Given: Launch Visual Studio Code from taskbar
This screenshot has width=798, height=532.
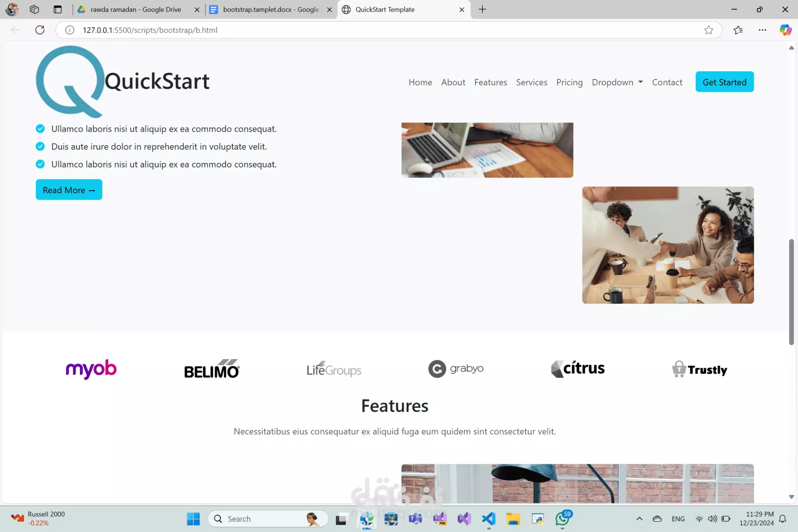Looking at the screenshot, I should click(x=489, y=519).
